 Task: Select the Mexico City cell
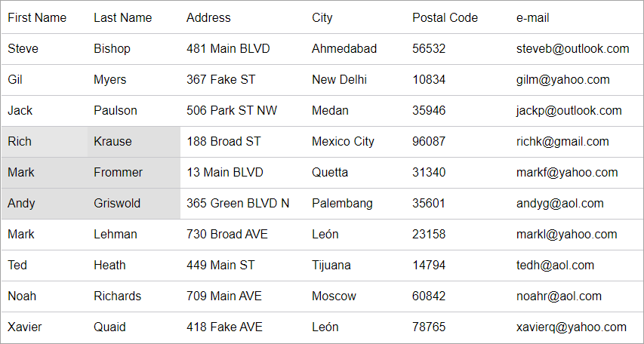343,142
